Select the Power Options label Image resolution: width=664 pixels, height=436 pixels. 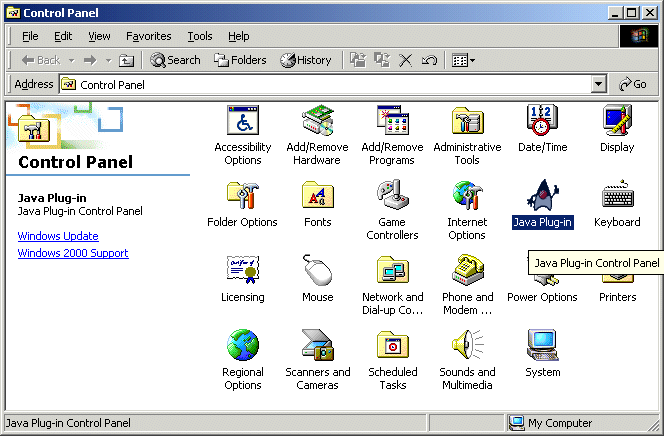click(x=542, y=297)
